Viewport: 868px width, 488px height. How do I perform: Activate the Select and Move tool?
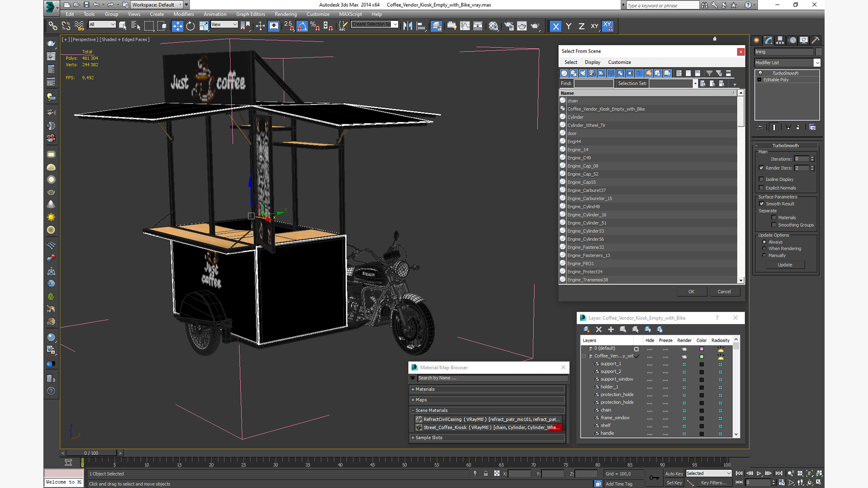[x=178, y=26]
